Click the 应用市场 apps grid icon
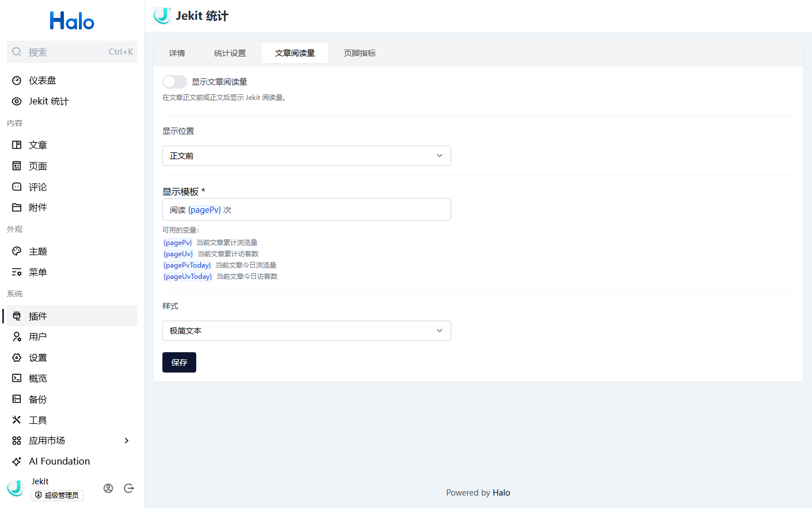The width and height of the screenshot is (812, 508). click(17, 441)
